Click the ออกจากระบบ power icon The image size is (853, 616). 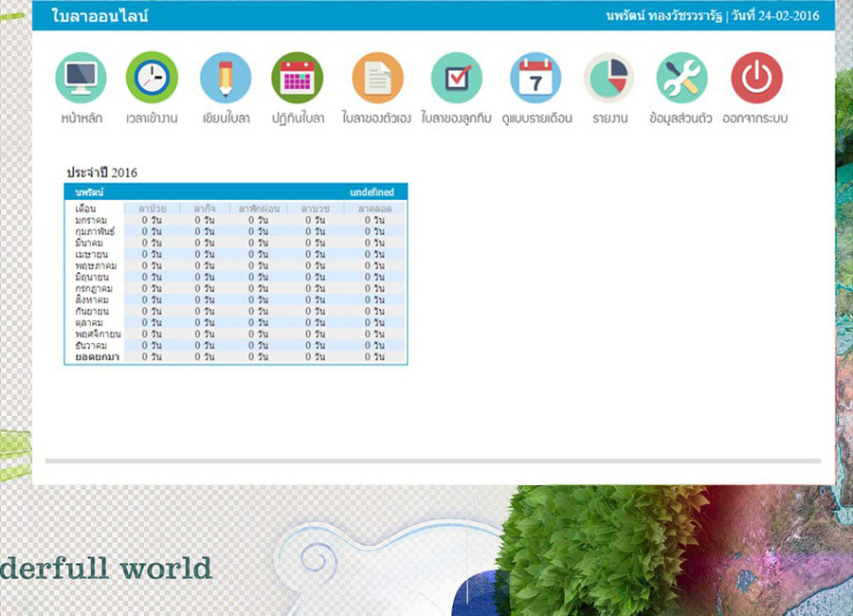(x=756, y=78)
